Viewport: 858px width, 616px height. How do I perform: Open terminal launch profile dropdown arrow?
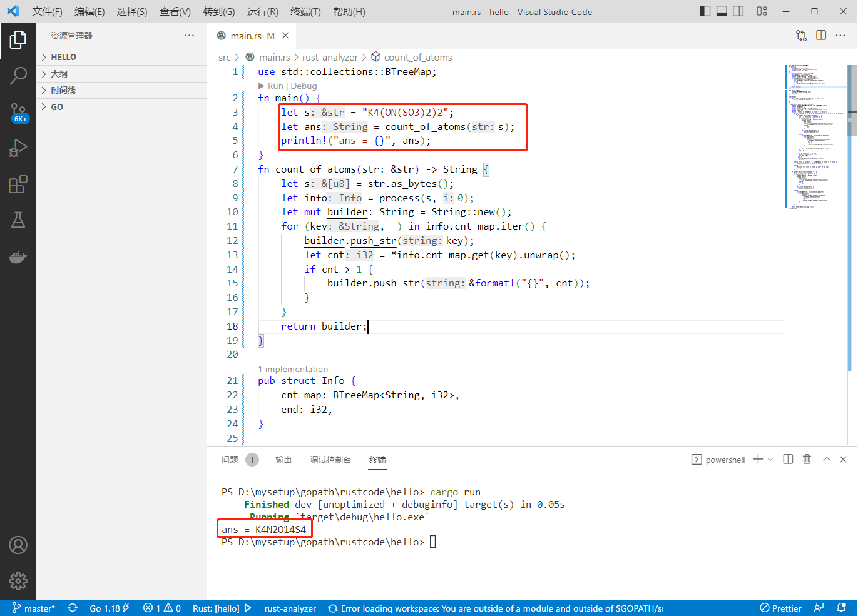click(770, 459)
